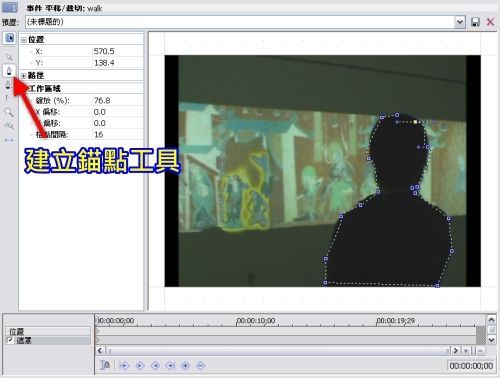
Task: Click the delete keyframe minus diamond button
Action: tap(201, 366)
